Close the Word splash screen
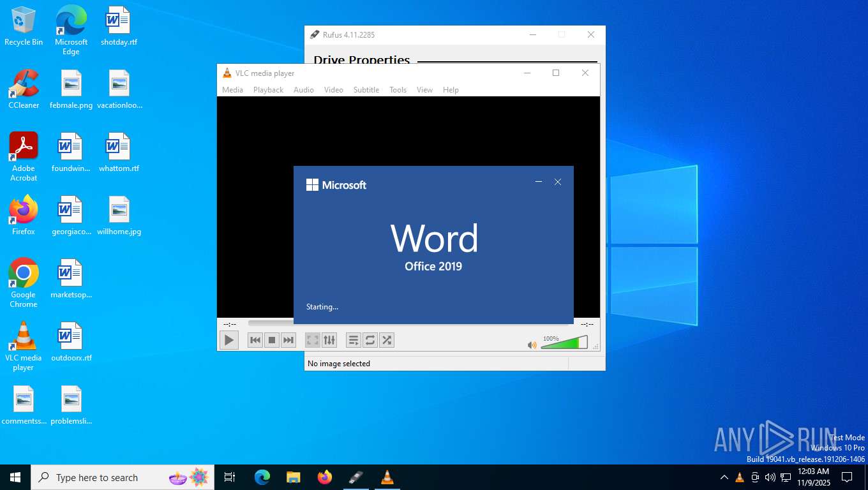This screenshot has height=490, width=868. pos(558,182)
